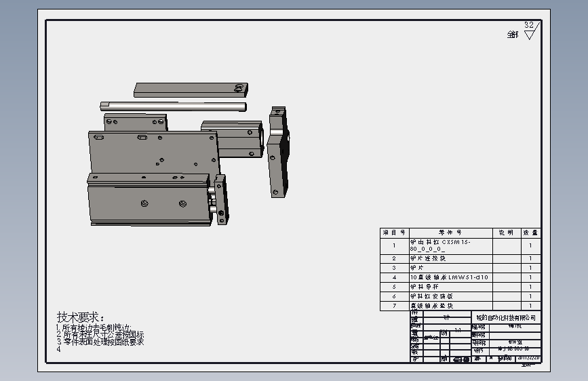This screenshot has width=588, height=381.
Task: Click the date '2011/2/20' in title block
Action: 529,358
